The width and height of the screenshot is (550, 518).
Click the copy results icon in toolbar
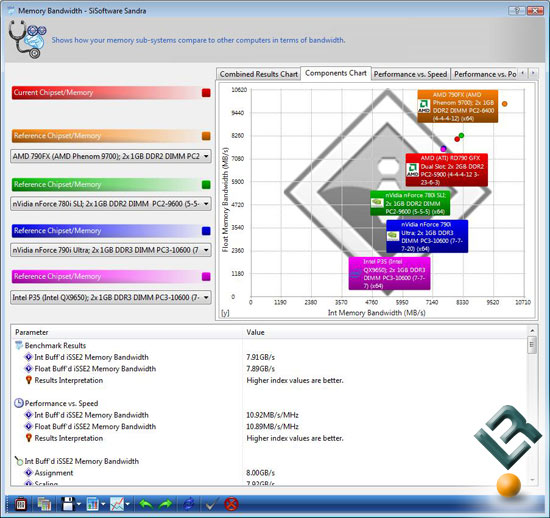click(44, 504)
